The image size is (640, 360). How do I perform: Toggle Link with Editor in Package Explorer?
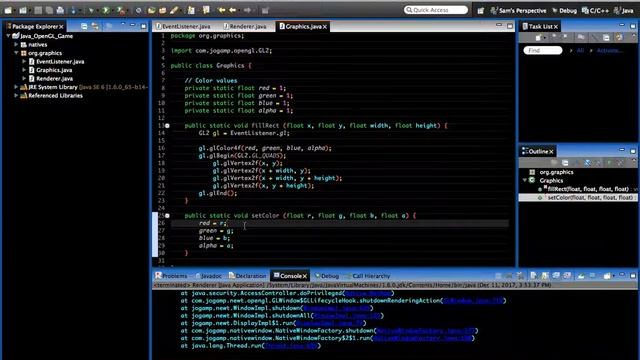click(x=95, y=26)
